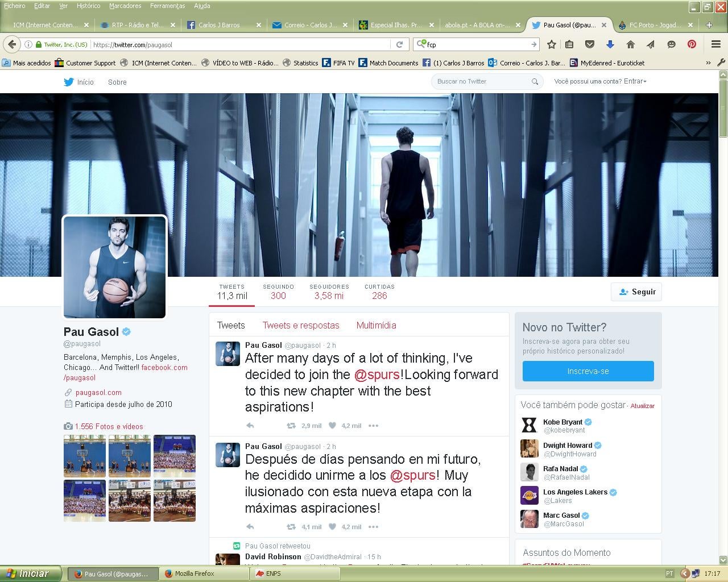Click the Inscreva-se sign up button
The width and height of the screenshot is (728, 582).
coord(588,371)
